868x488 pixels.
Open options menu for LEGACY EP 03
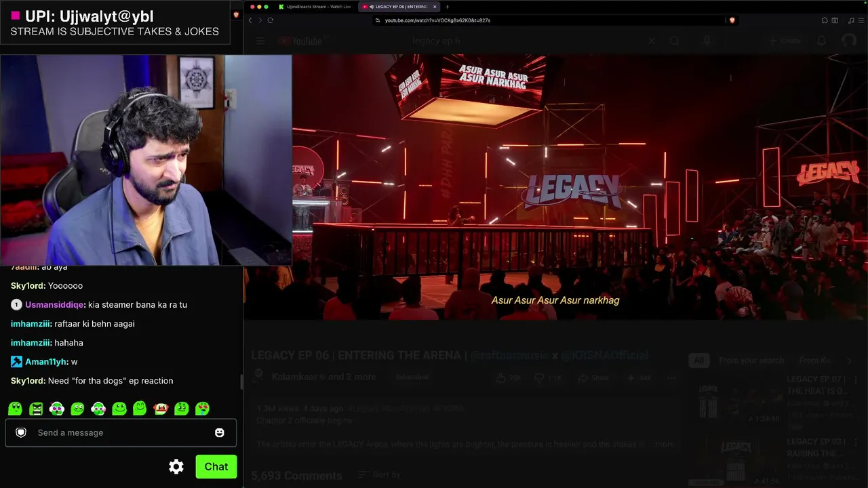click(856, 443)
